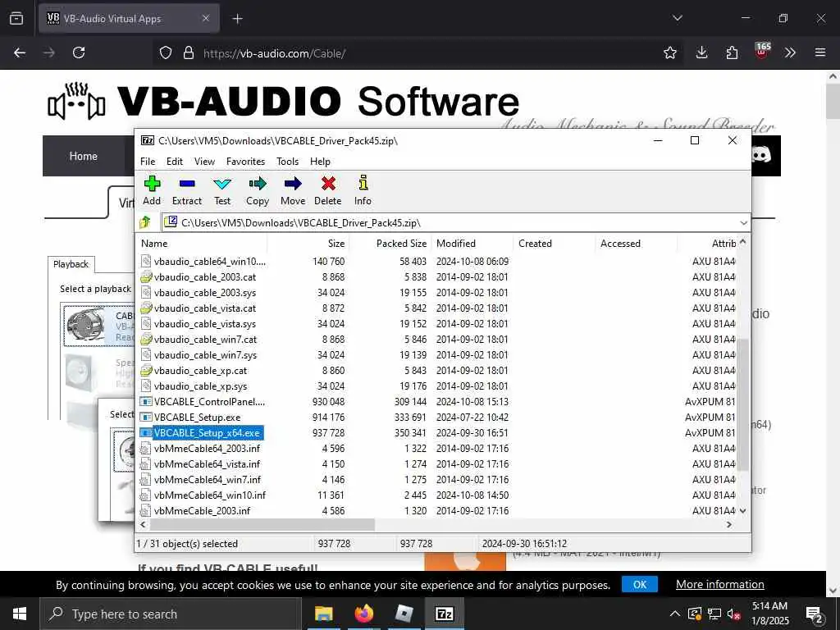This screenshot has height=630, width=840.
Task: Click the 7-Zip archive path field
Action: pyautogui.click(x=450, y=222)
